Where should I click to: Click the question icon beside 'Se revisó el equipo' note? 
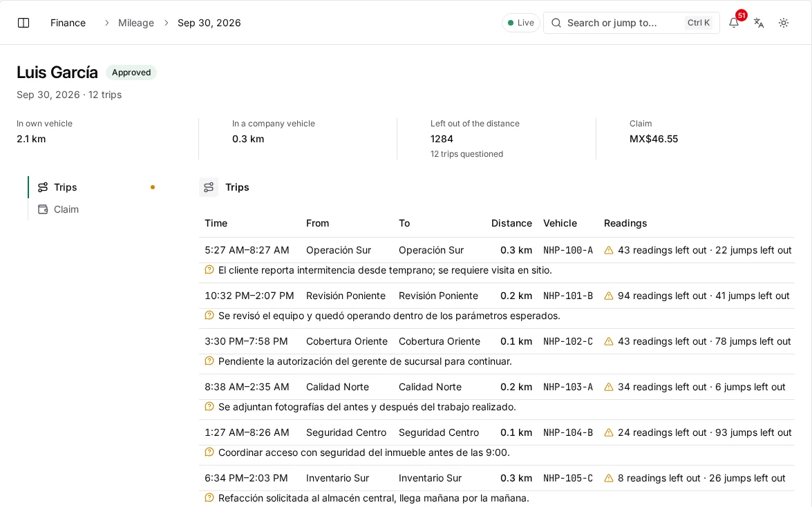(209, 316)
